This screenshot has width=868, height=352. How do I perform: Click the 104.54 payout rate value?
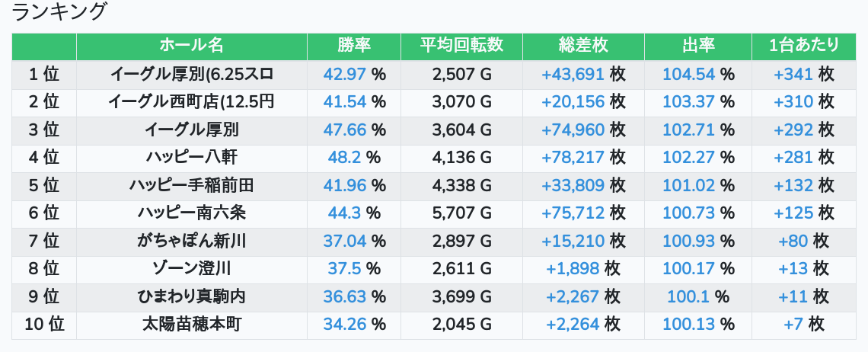point(688,75)
